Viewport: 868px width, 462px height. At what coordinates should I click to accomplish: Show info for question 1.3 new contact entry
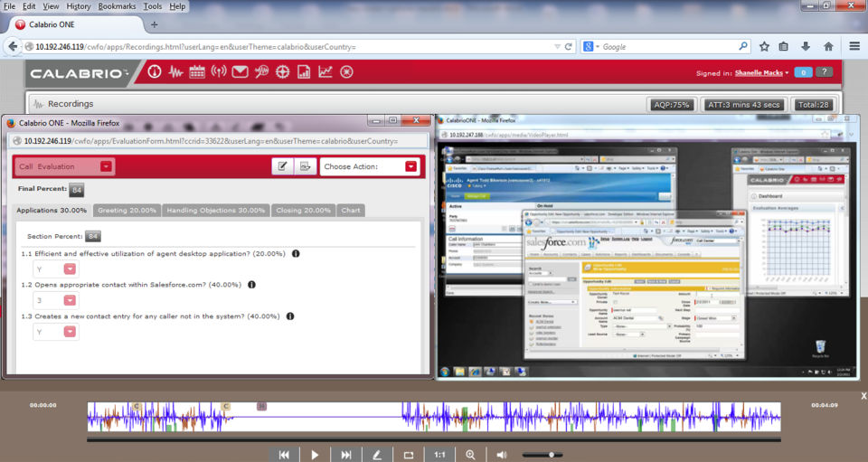(x=290, y=316)
